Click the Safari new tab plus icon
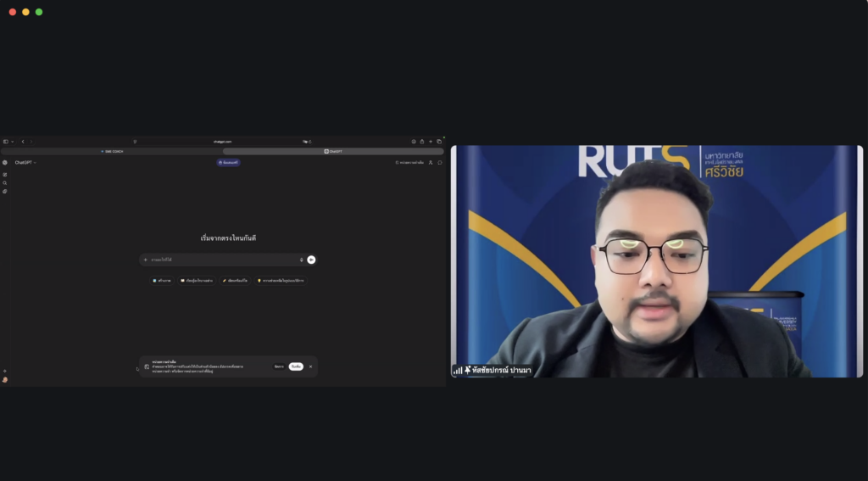The width and height of the screenshot is (868, 481). pos(431,142)
